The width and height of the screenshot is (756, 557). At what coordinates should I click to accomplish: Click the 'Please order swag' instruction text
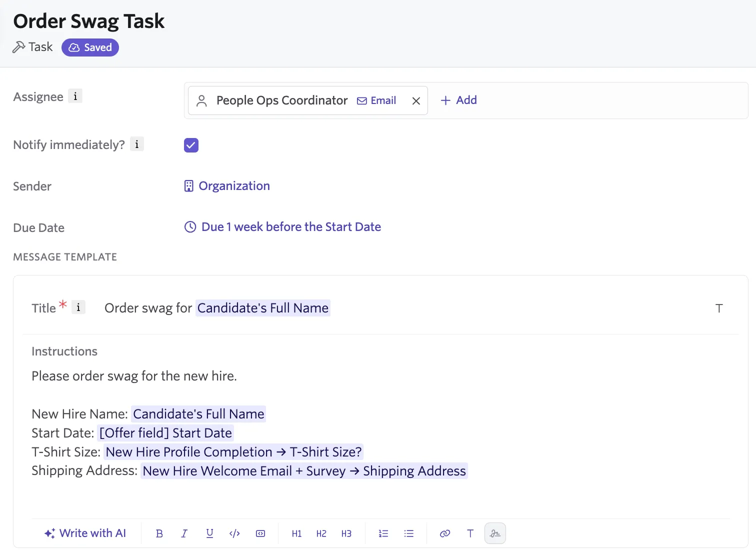pyautogui.click(x=134, y=376)
